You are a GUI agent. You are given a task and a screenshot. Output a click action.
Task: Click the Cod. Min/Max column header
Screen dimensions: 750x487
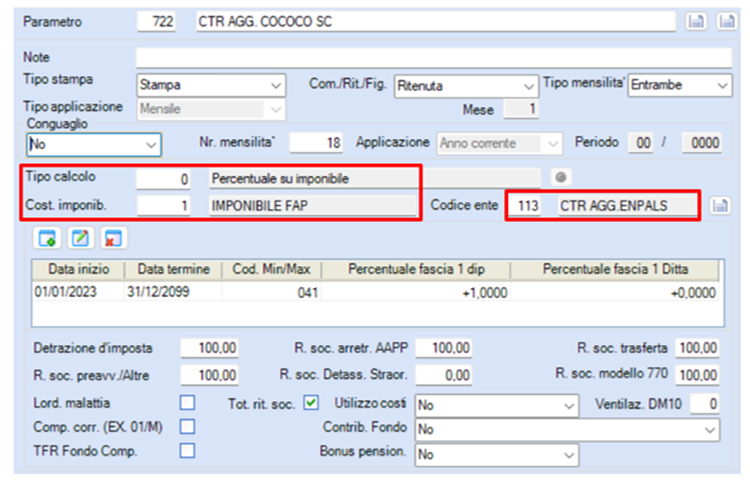pos(271,269)
